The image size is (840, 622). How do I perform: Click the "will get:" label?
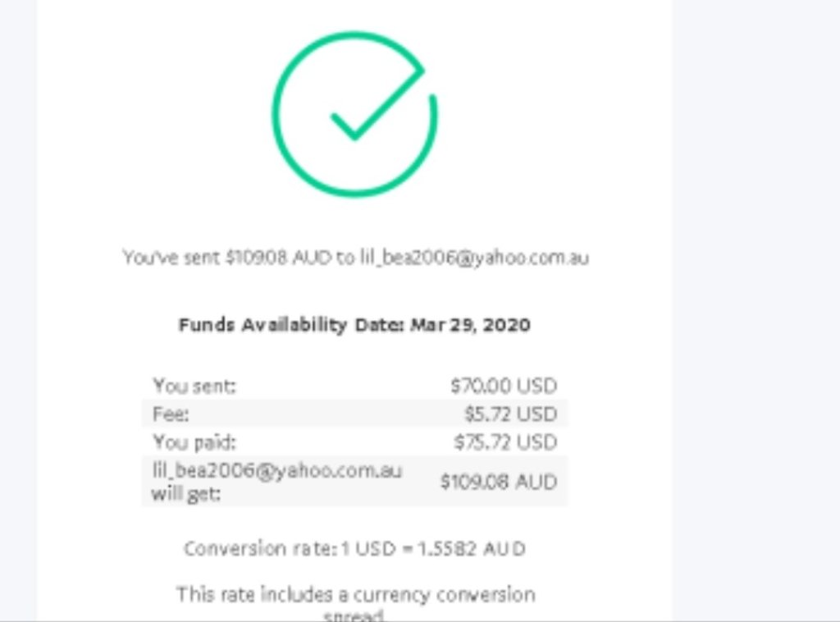[x=186, y=494]
